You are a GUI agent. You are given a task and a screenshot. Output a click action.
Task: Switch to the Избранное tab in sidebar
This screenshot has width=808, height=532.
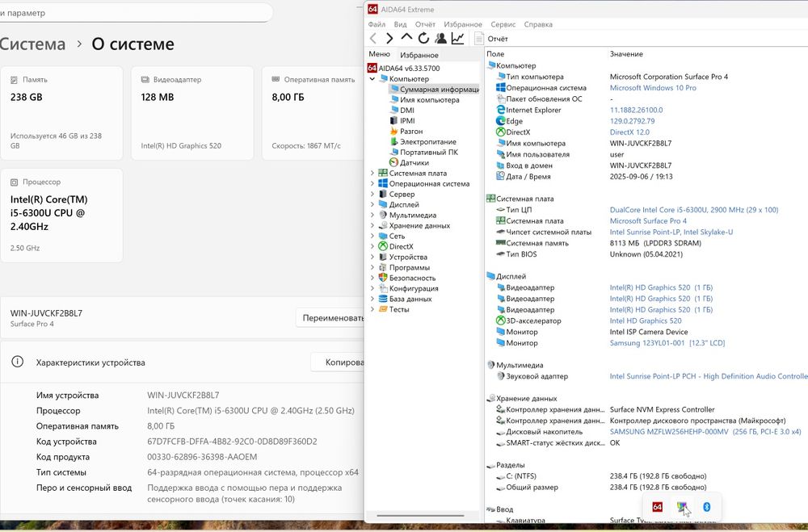click(x=419, y=55)
